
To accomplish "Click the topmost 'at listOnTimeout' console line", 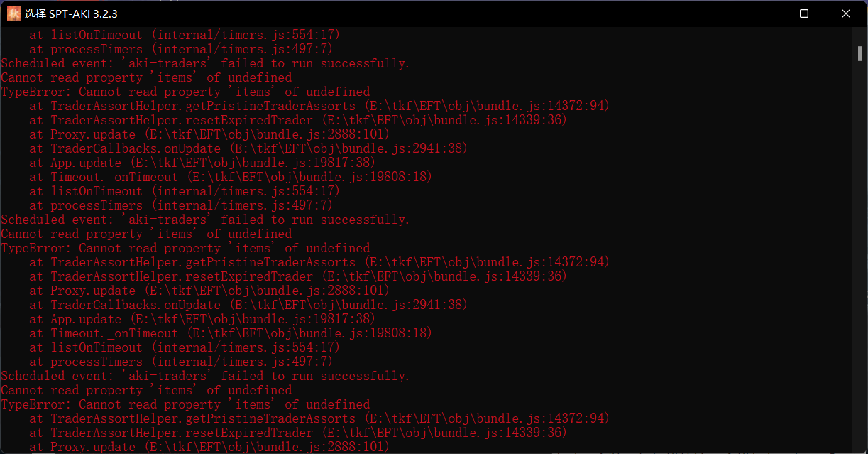I will 185,35.
